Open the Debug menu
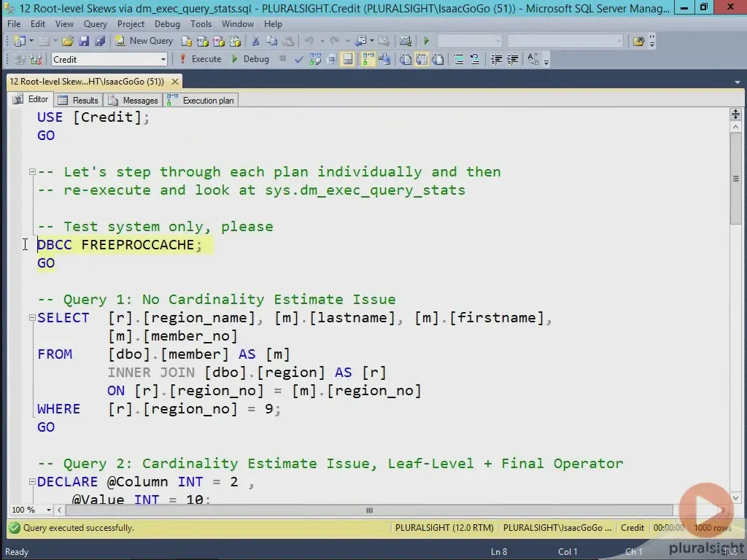Screen dimensions: 747x560 167,24
